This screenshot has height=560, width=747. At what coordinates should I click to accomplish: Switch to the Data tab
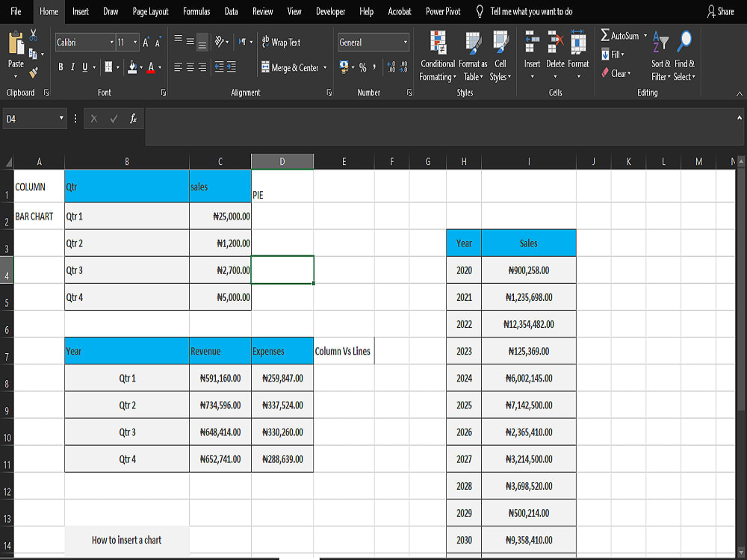tap(231, 11)
